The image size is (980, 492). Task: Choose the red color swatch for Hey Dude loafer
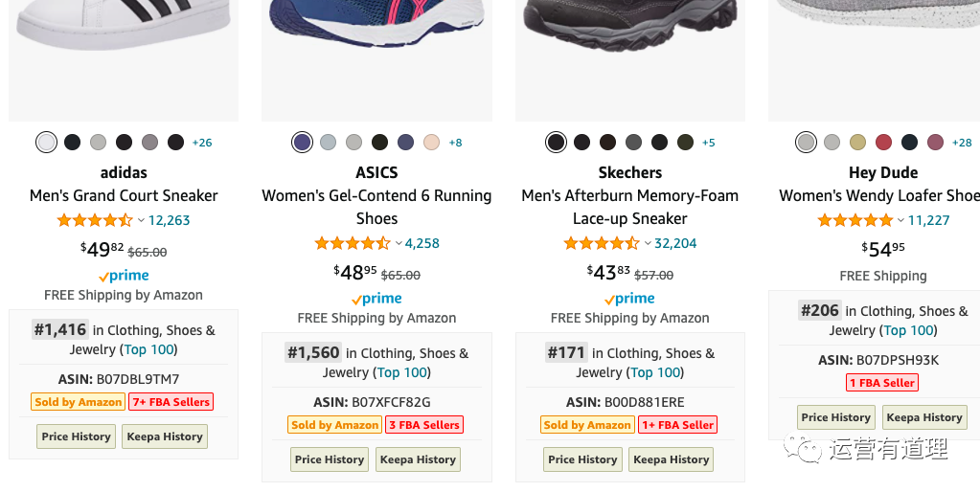click(883, 143)
